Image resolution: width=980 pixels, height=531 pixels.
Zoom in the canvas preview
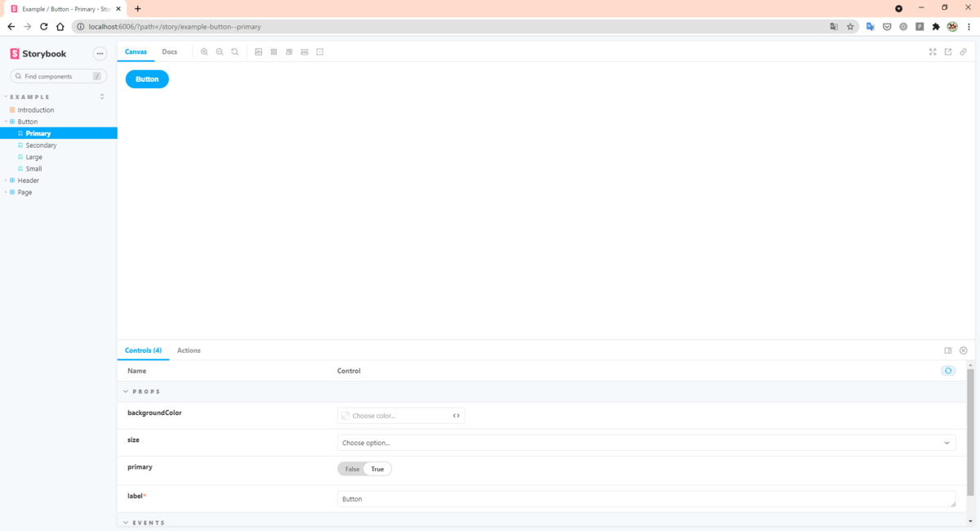tap(204, 51)
